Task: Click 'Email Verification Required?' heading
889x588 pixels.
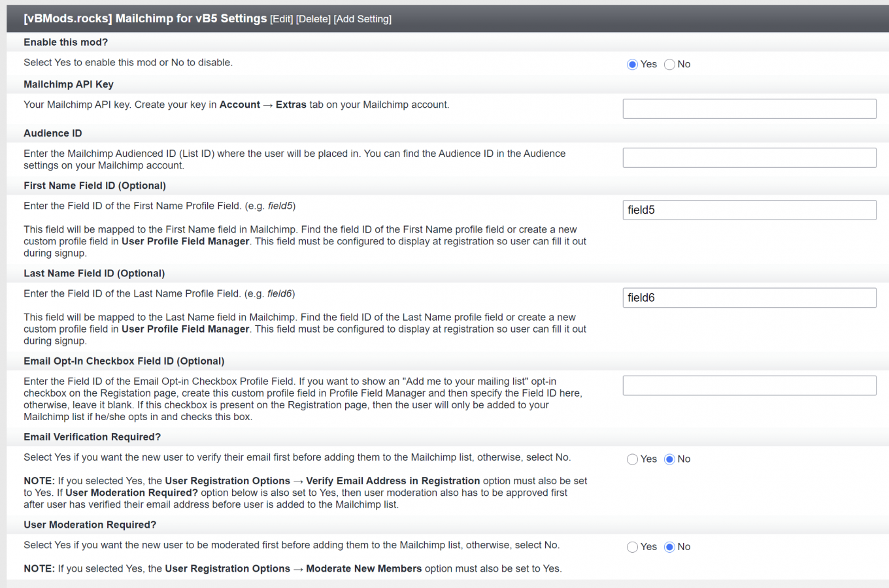Action: pyautogui.click(x=92, y=437)
